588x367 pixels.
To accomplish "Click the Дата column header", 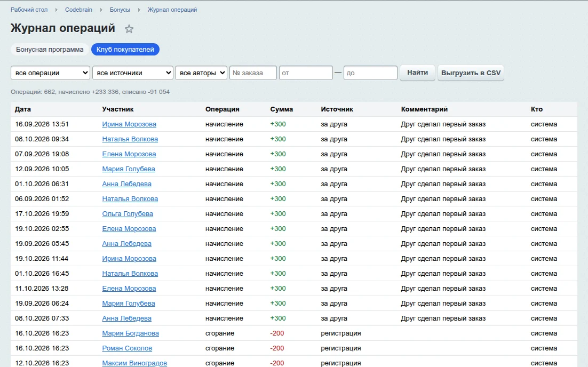I will 23,109.
